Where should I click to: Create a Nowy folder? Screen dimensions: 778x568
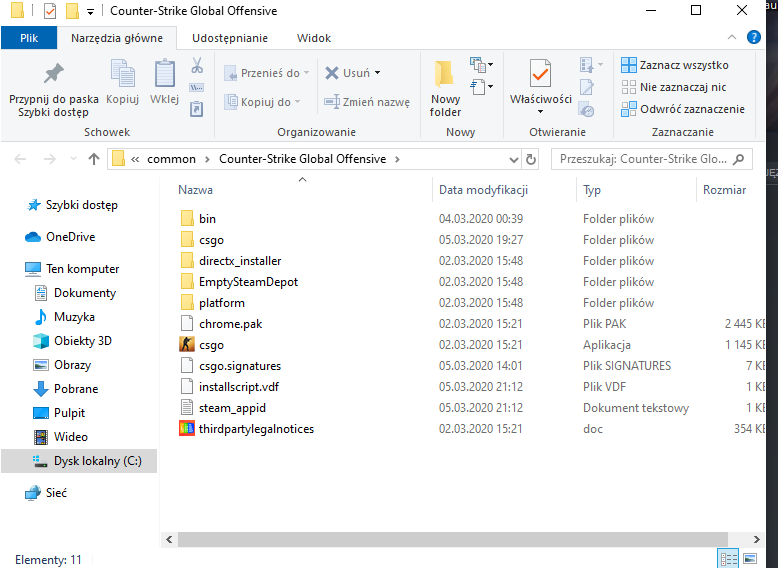point(445,89)
